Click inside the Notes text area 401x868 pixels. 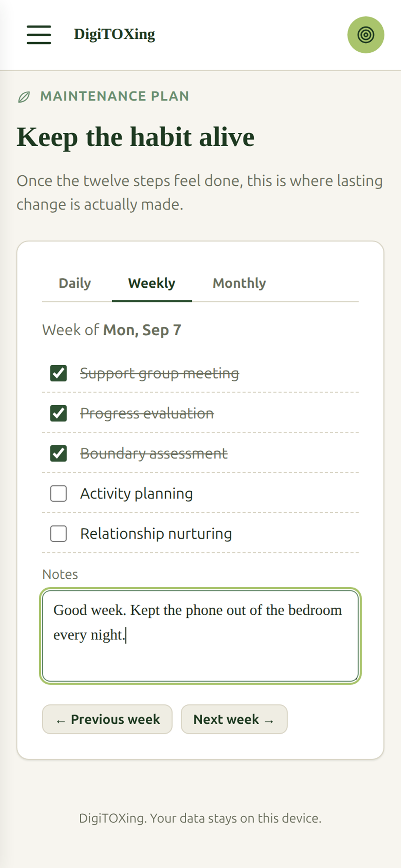(x=200, y=636)
